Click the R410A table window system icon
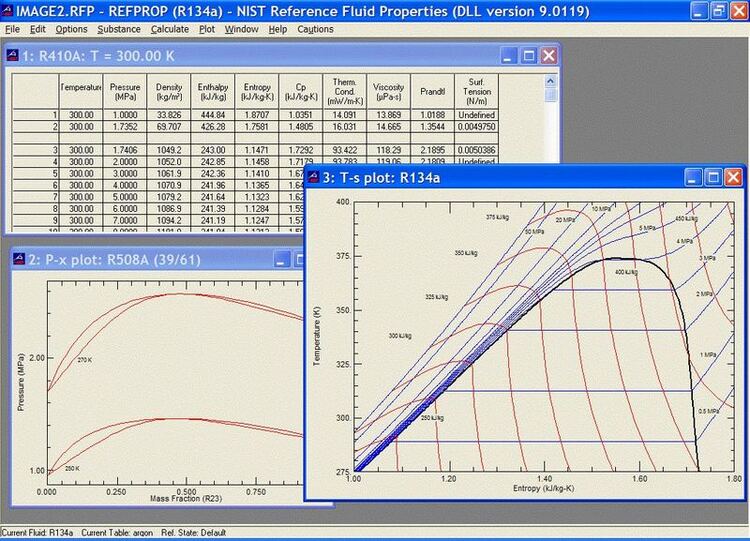 click(14, 56)
